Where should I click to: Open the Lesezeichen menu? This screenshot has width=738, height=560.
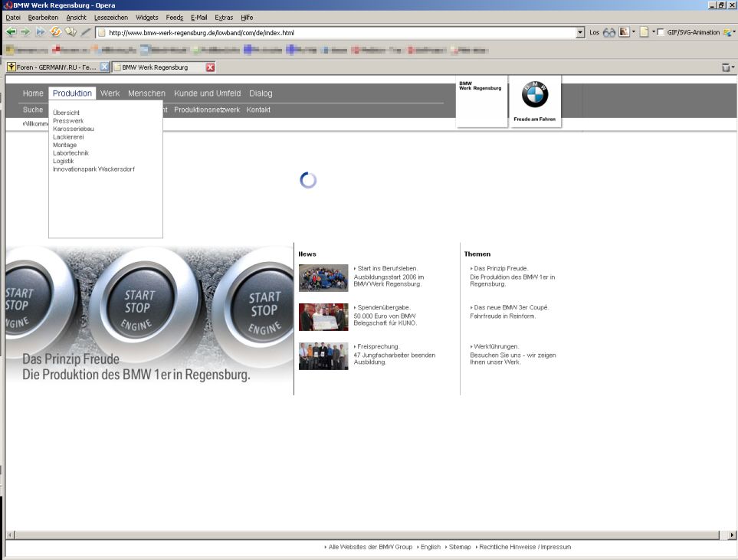pos(111,18)
